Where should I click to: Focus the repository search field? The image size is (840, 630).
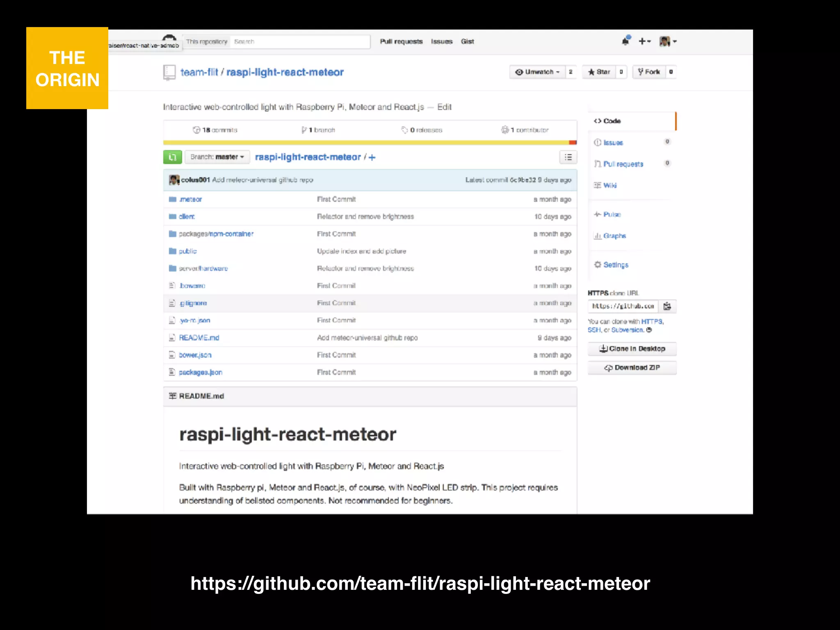[x=300, y=41]
